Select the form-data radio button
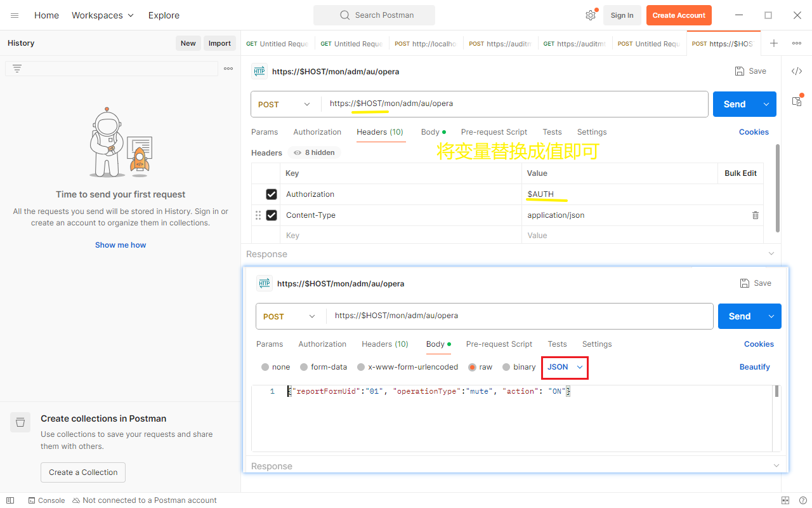Screen dimensions: 812x508 click(x=304, y=367)
